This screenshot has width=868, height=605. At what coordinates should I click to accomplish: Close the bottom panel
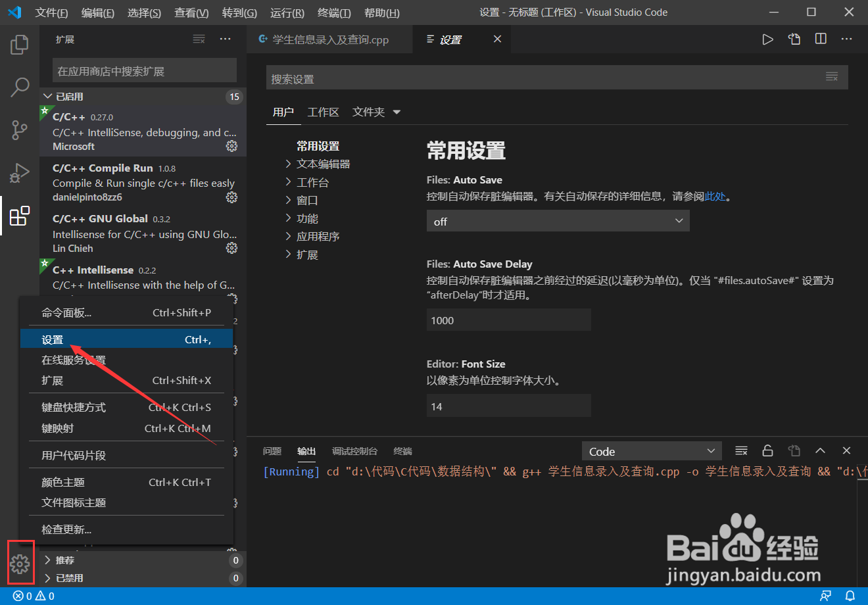coord(846,451)
